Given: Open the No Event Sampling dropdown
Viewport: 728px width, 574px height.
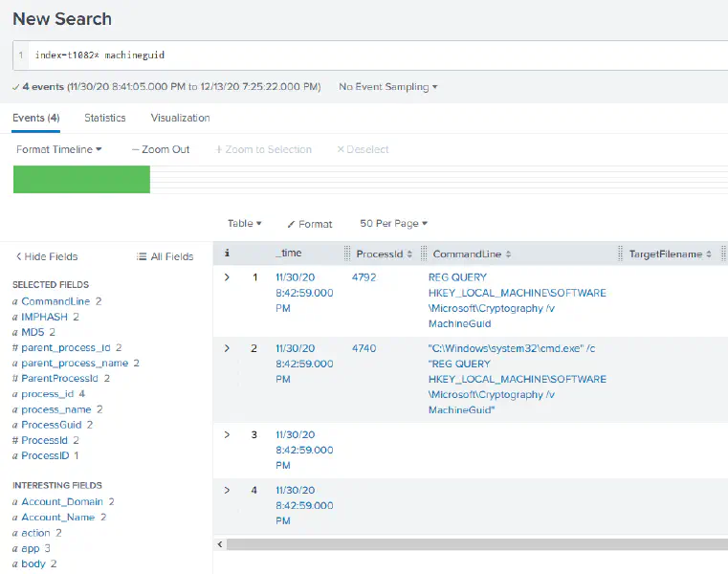Looking at the screenshot, I should pos(388,87).
